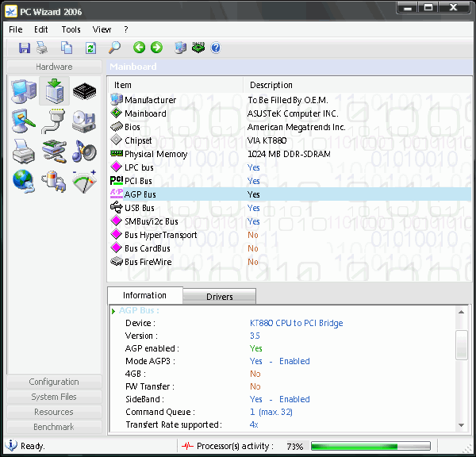Click the processor activity progress bar
The height and width of the screenshot is (457, 476).
click(x=370, y=446)
